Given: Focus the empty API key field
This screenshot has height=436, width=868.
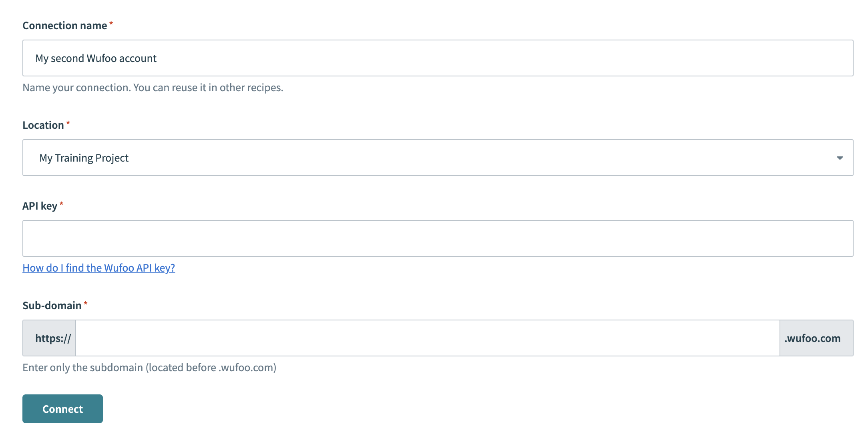Looking at the screenshot, I should coord(438,238).
